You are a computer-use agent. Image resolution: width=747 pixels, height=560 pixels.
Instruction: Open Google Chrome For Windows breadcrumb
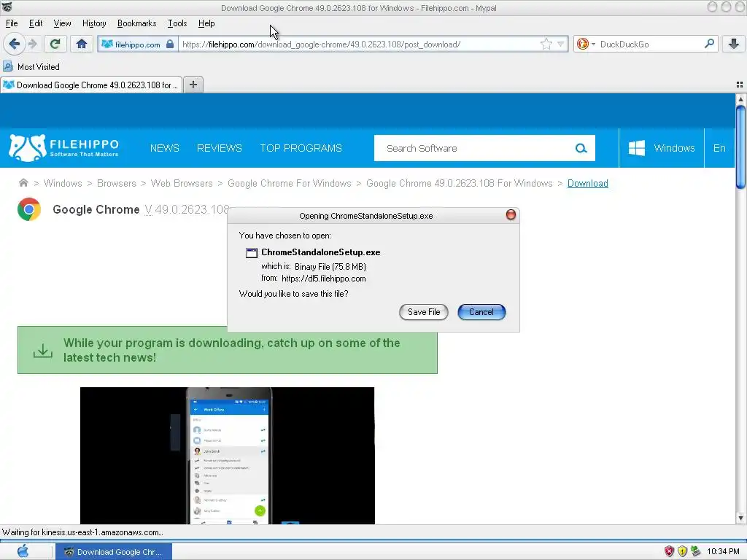tap(289, 183)
